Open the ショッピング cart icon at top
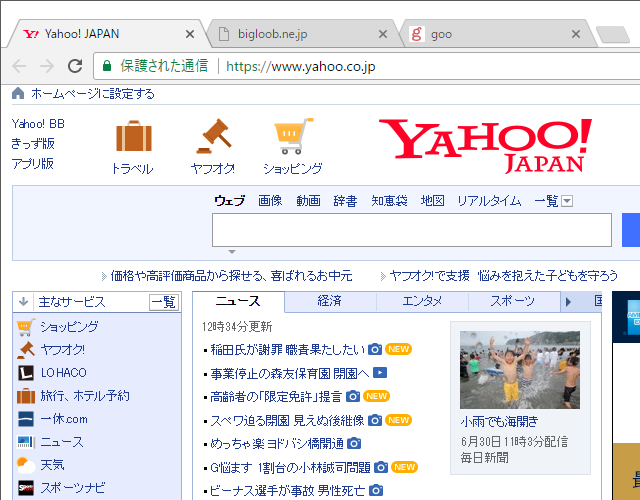The image size is (640, 500). [293, 136]
